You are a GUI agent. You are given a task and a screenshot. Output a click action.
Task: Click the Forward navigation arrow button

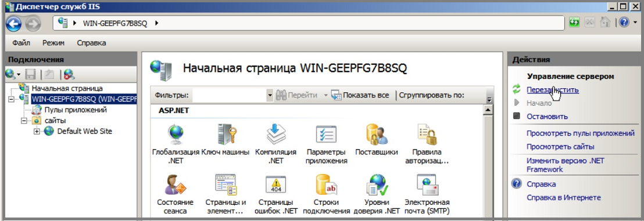33,23
